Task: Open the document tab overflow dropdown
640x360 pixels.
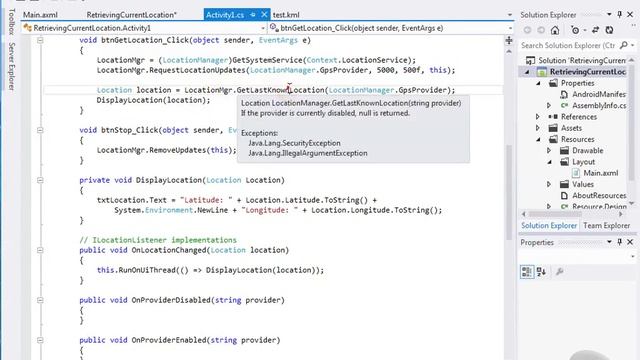Action: [x=509, y=15]
